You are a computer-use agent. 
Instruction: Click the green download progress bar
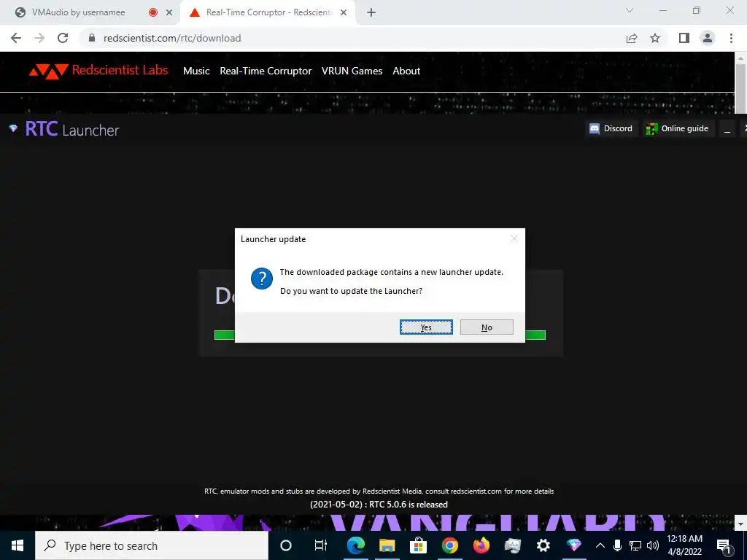pos(379,335)
